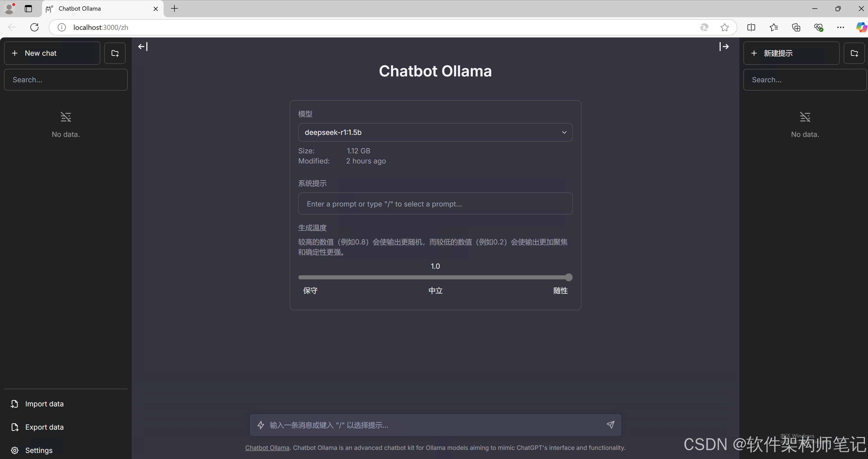Image resolution: width=868 pixels, height=459 pixels.
Task: Add page to favorites with star icon
Action: point(724,27)
